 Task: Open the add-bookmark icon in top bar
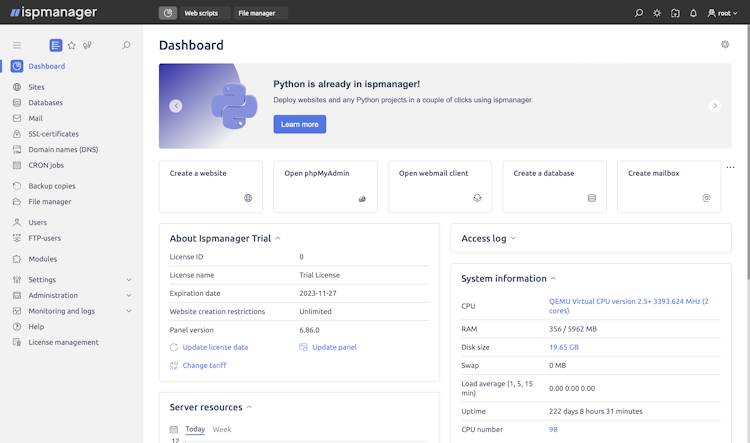pyautogui.click(x=675, y=13)
